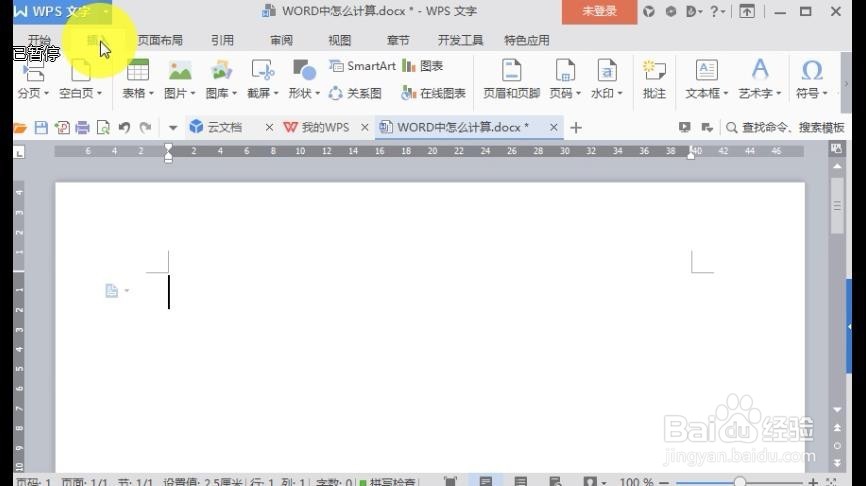Click the 图片 picture icon
The height and width of the screenshot is (486, 866).
[x=179, y=71]
